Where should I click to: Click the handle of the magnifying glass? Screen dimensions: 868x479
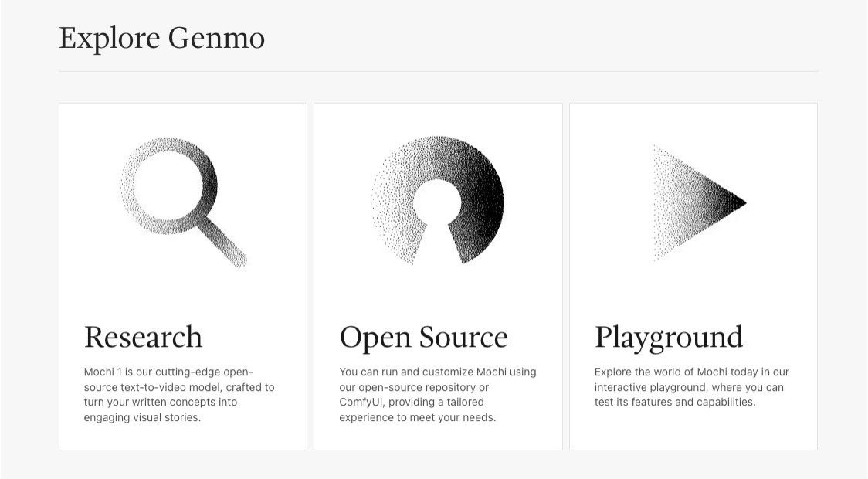point(227,245)
